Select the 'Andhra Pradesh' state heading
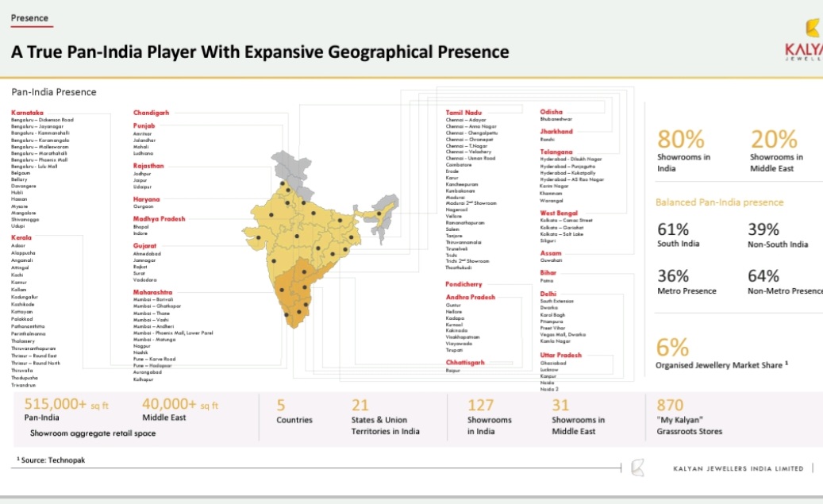The image size is (823, 504). point(471,297)
